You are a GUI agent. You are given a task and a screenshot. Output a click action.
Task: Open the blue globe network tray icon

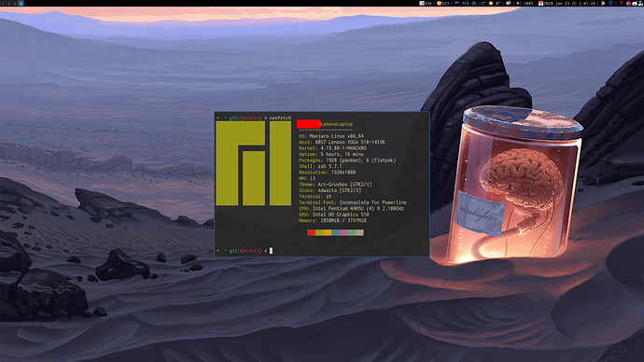(611, 3)
